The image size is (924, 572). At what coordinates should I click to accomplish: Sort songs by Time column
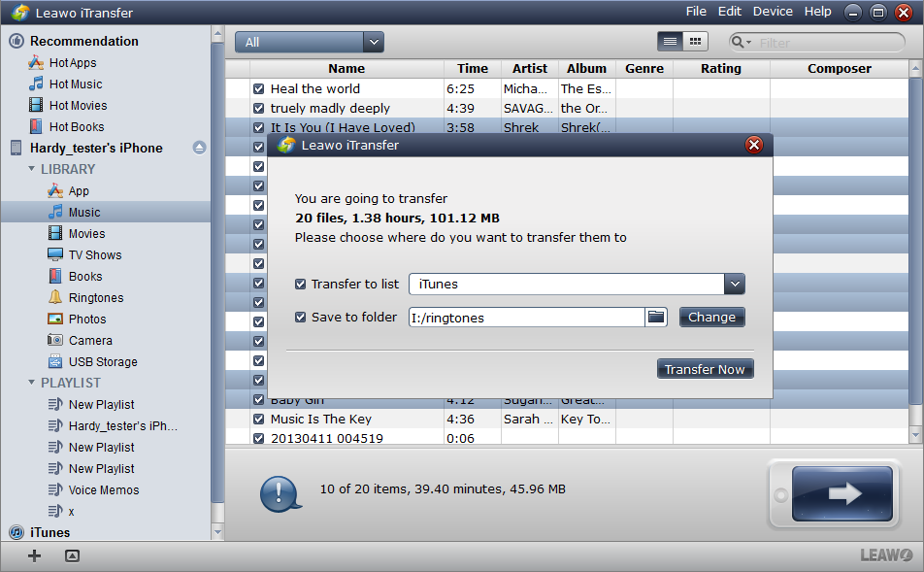pos(473,68)
